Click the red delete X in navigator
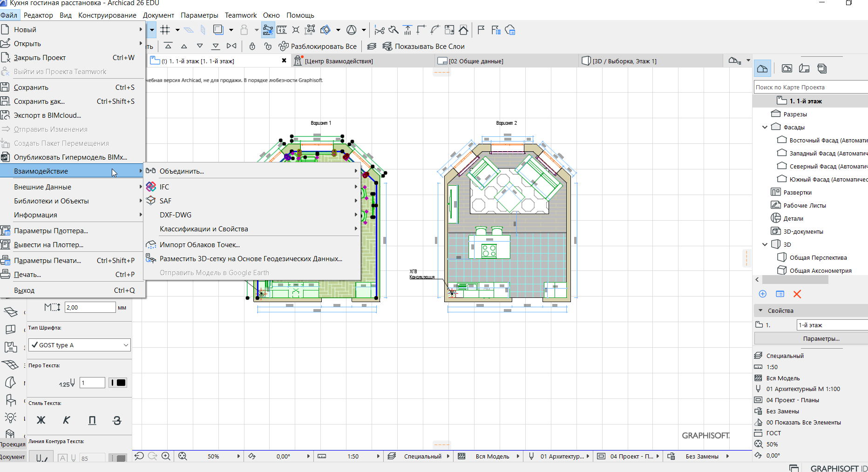The width and height of the screenshot is (868, 472). point(797,294)
